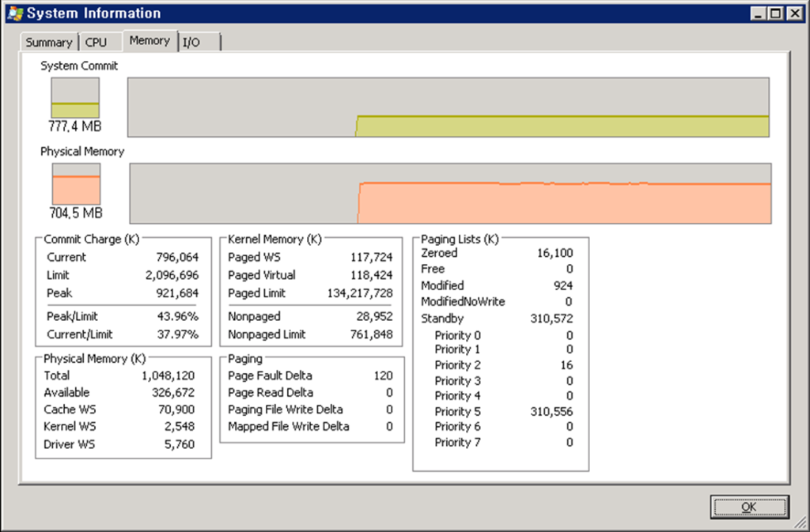Click the Physical Memory history graph
The height and width of the screenshot is (532, 810).
tap(450, 194)
